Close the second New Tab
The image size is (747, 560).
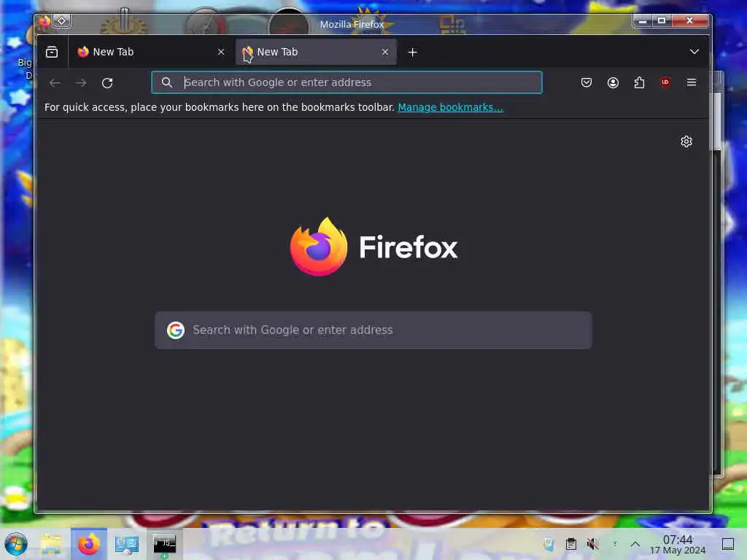coord(385,52)
